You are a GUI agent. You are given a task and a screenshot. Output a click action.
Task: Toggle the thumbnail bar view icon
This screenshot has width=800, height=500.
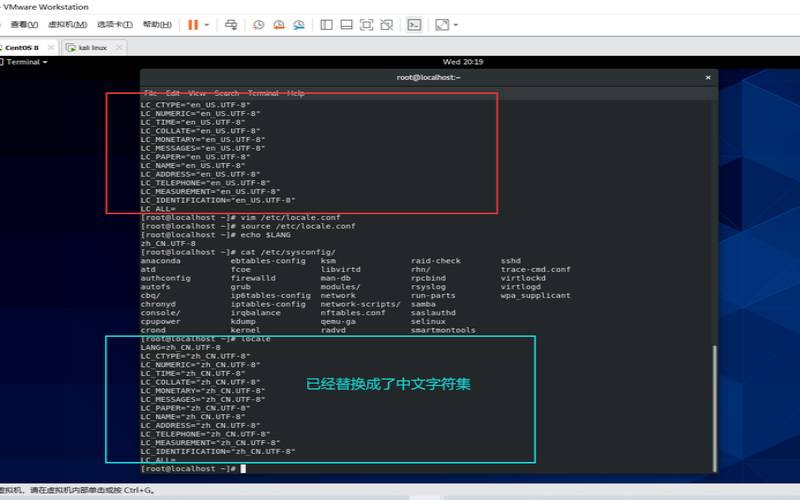pos(346,24)
